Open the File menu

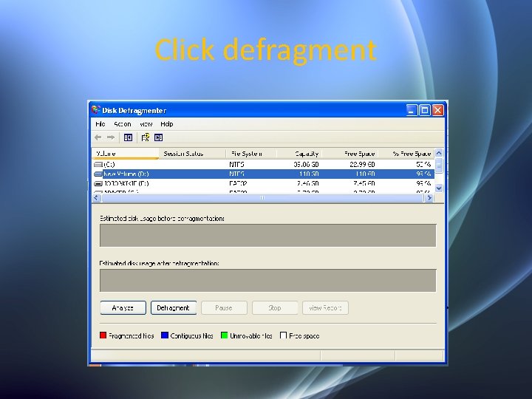pyautogui.click(x=100, y=124)
